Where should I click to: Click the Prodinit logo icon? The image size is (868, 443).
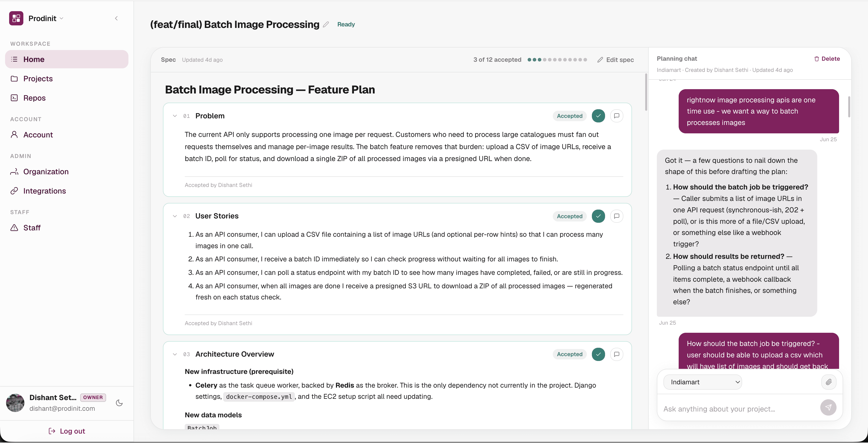tap(16, 18)
